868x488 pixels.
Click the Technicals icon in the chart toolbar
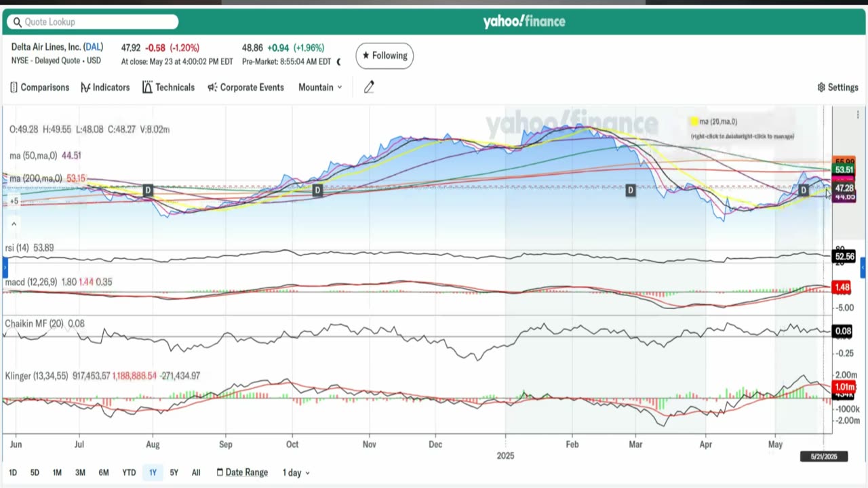point(147,87)
